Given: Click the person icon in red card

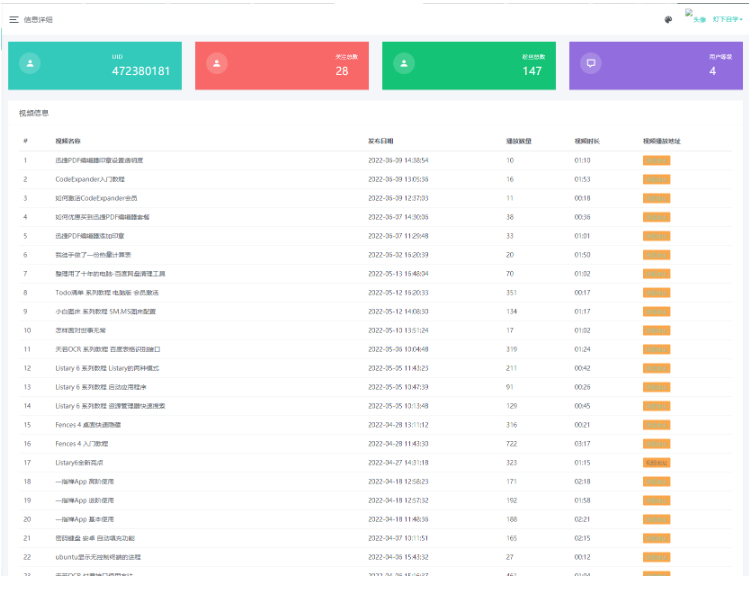Looking at the screenshot, I should point(217,63).
